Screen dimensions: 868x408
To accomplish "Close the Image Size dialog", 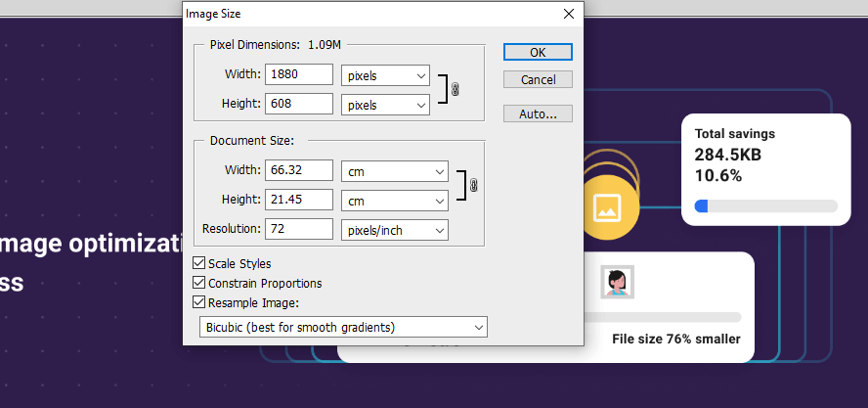I will [x=569, y=14].
